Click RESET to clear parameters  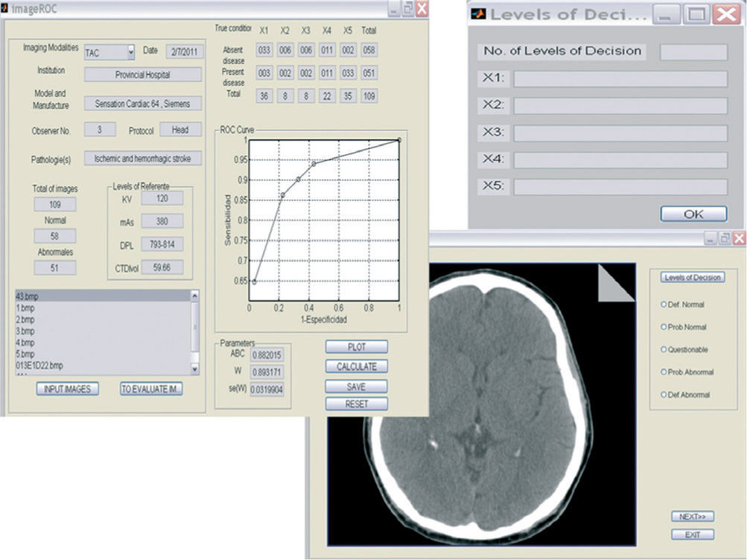356,404
